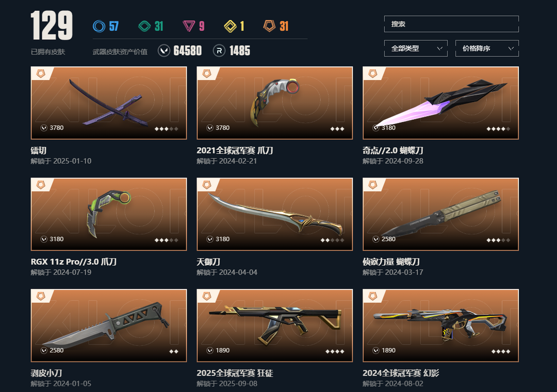Click the pink Premium tier icon showing 9

(189, 26)
